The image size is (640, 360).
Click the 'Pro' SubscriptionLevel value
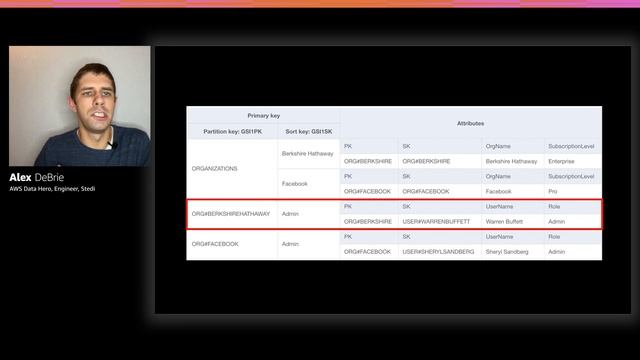553,191
